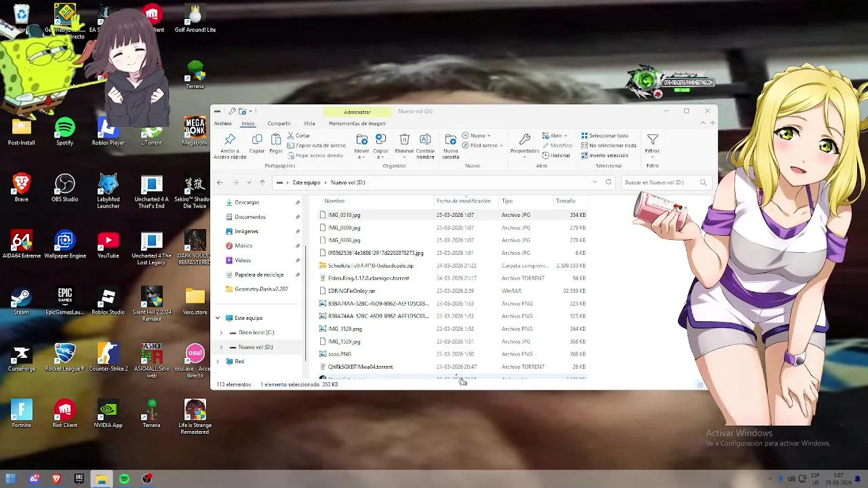Select Elden.Ring.1.12.0.elamigos.torrent file
The height and width of the screenshot is (488, 868).
368,279
